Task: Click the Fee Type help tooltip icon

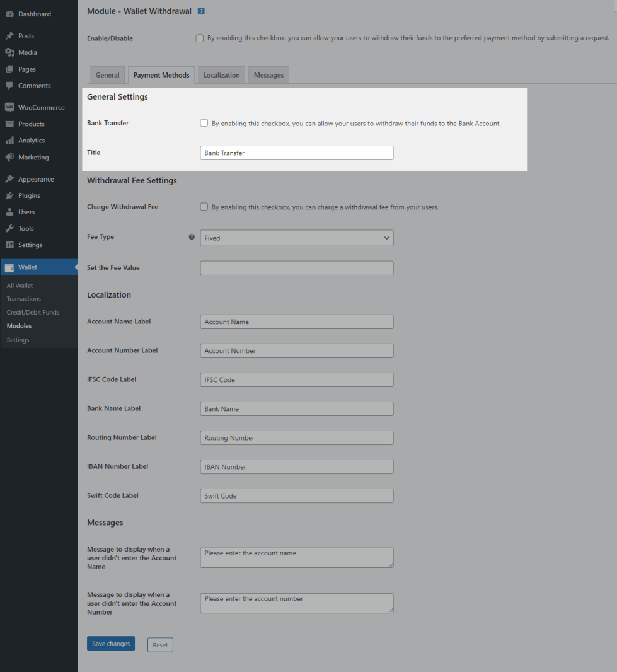Action: click(x=192, y=237)
